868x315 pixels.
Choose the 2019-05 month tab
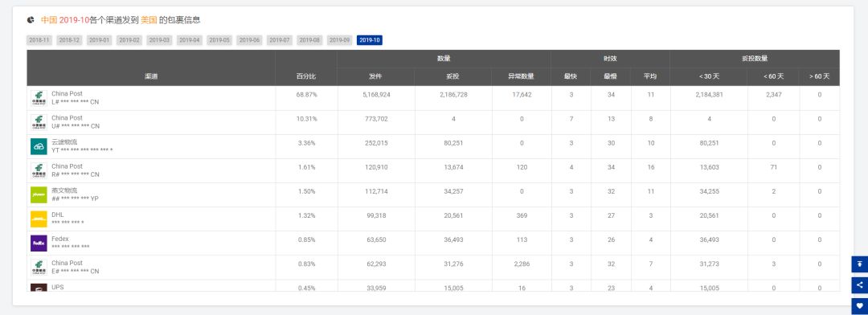(219, 40)
